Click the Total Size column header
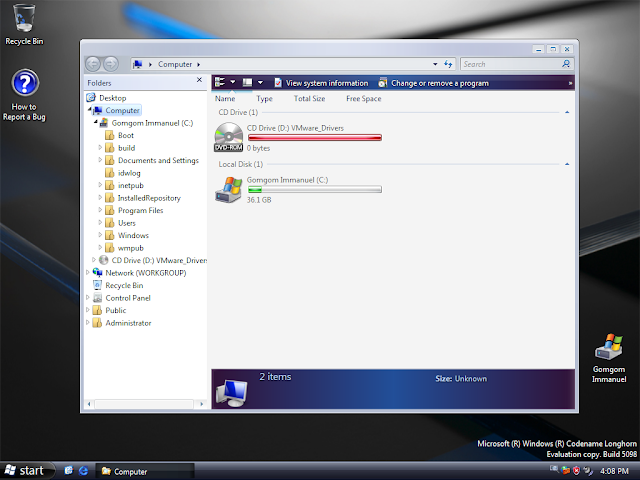 (x=309, y=98)
